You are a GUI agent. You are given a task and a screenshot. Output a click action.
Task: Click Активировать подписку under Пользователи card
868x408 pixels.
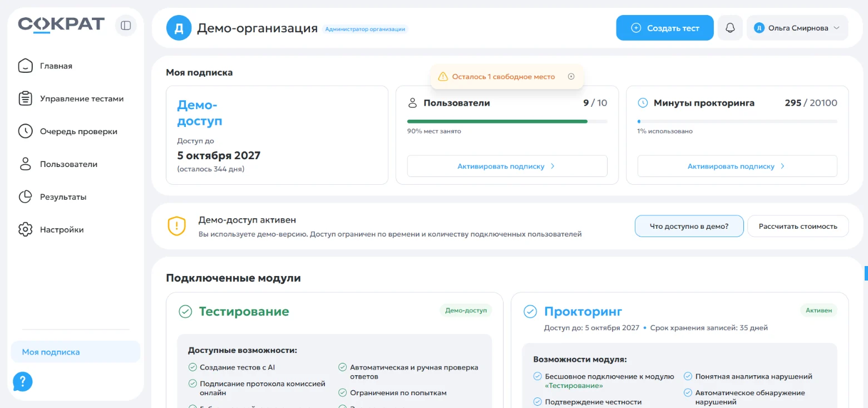click(507, 166)
